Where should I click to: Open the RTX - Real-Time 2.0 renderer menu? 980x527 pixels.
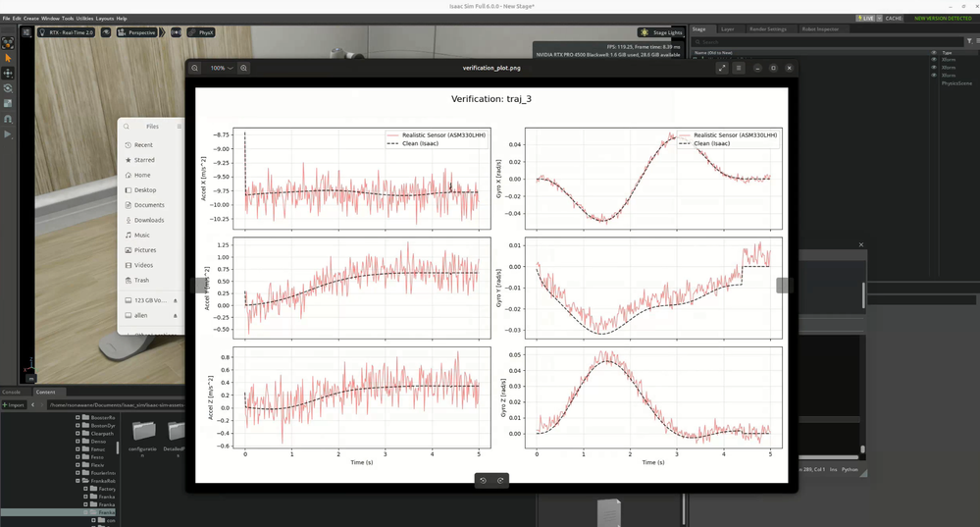coord(66,32)
